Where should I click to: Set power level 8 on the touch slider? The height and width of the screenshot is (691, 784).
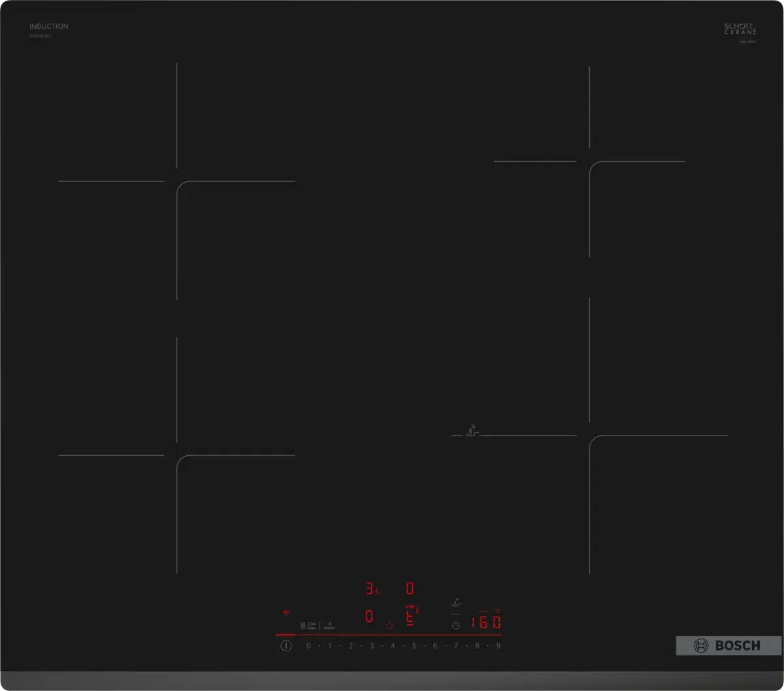click(x=477, y=646)
